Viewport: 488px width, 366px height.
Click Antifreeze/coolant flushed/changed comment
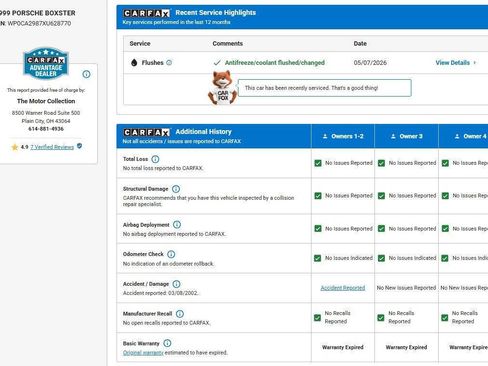pyautogui.click(x=275, y=63)
